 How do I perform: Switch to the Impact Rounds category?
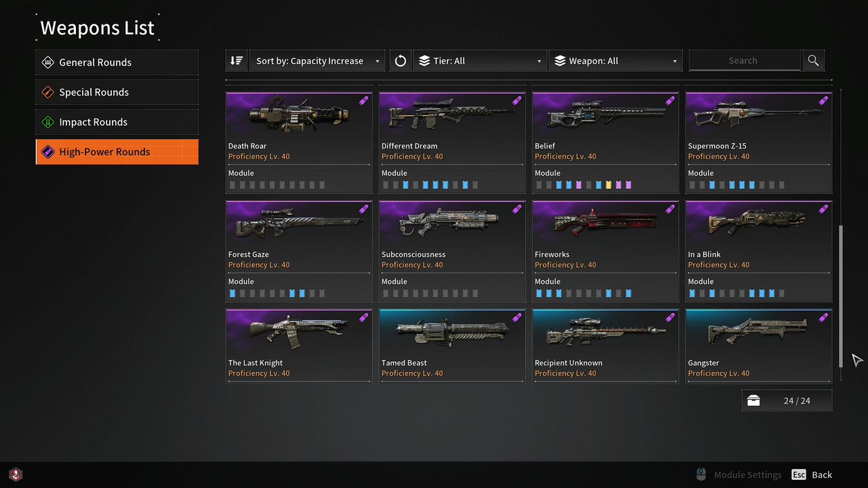117,122
